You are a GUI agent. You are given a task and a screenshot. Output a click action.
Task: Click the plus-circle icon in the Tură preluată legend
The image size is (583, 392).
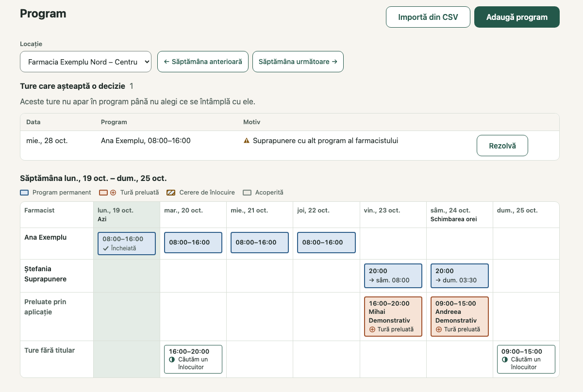(x=113, y=193)
